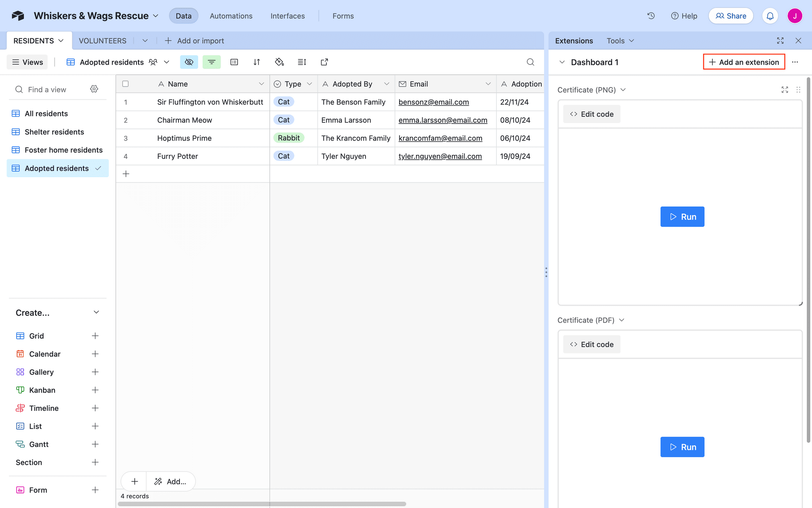Open record coloring with the paint bucket icon
Screen dimensions: 812x508
pyautogui.click(x=279, y=62)
